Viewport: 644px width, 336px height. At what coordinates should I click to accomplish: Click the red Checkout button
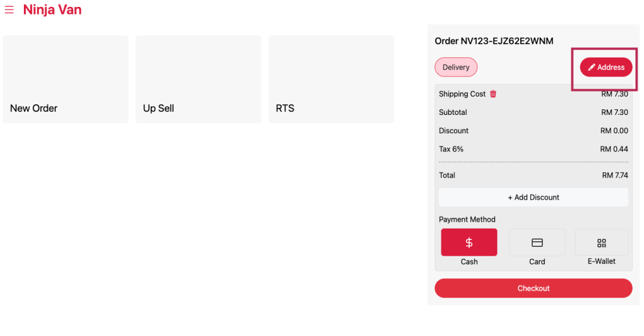pos(533,288)
